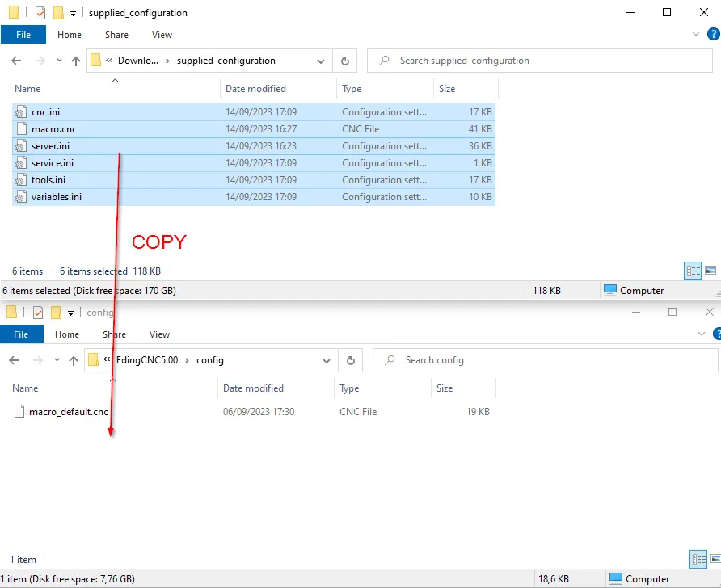Switch to Details view in supplied_configuration window

click(693, 271)
